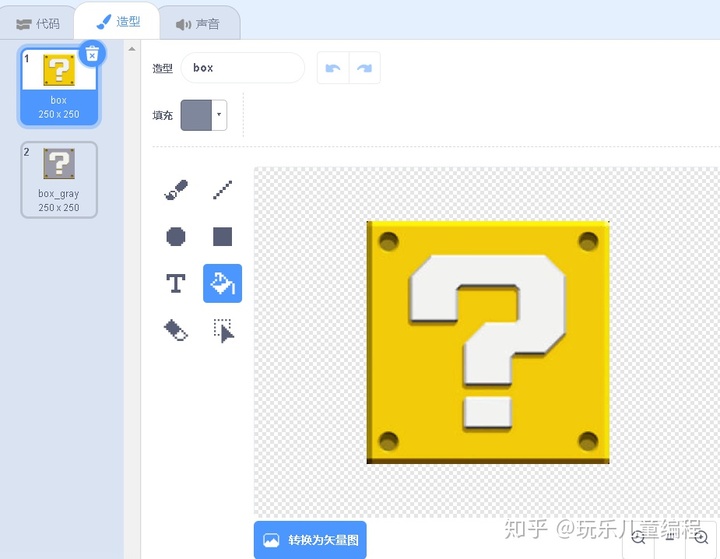
Task: Click the Redo arrow button
Action: tap(365, 68)
